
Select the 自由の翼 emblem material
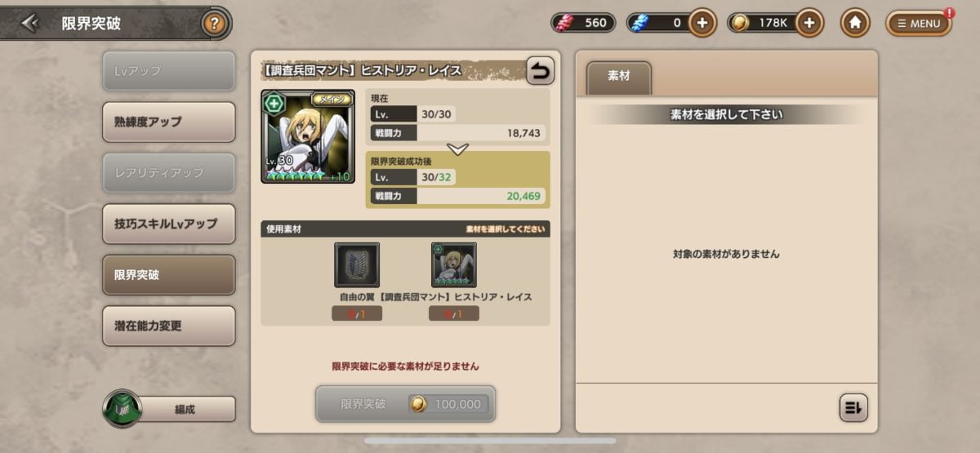(x=357, y=265)
